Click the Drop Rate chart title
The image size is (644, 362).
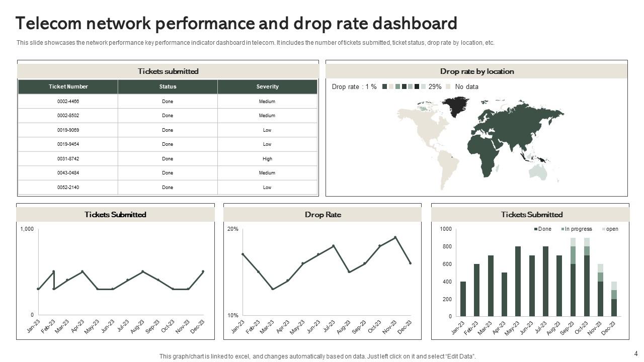coord(323,215)
